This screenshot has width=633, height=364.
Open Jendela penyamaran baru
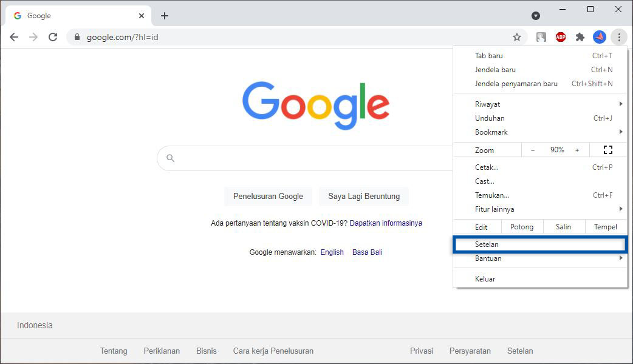coord(517,83)
